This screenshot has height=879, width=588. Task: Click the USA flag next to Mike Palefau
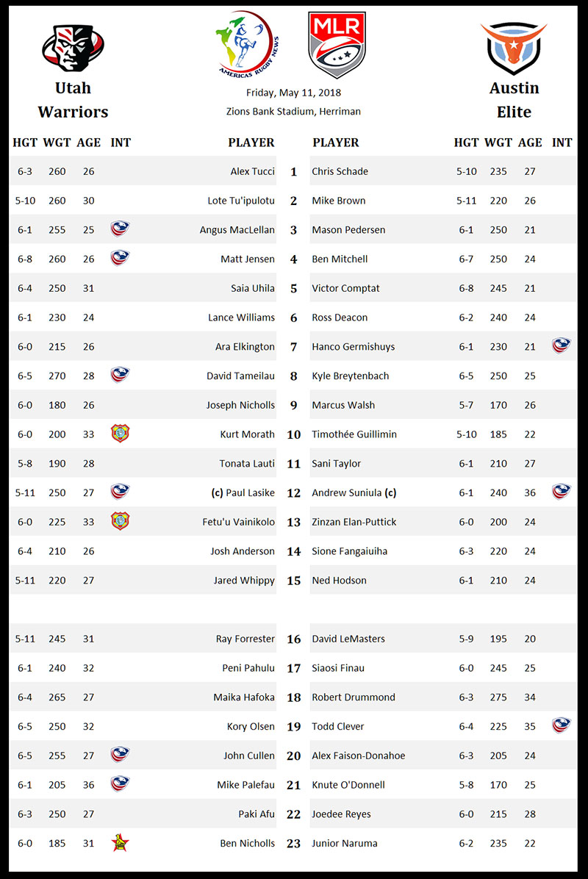[120, 784]
